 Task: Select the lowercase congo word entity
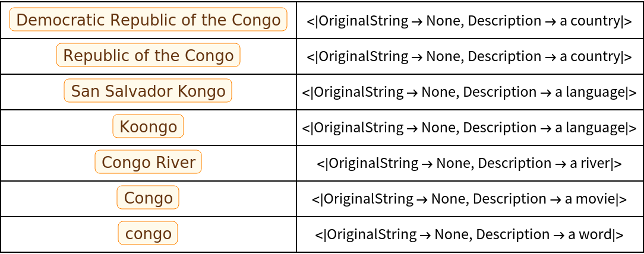coord(148,234)
